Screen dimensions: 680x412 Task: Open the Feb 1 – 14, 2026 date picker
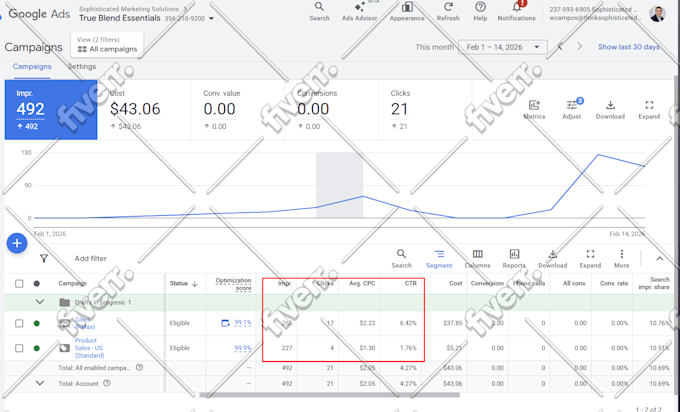tap(503, 47)
